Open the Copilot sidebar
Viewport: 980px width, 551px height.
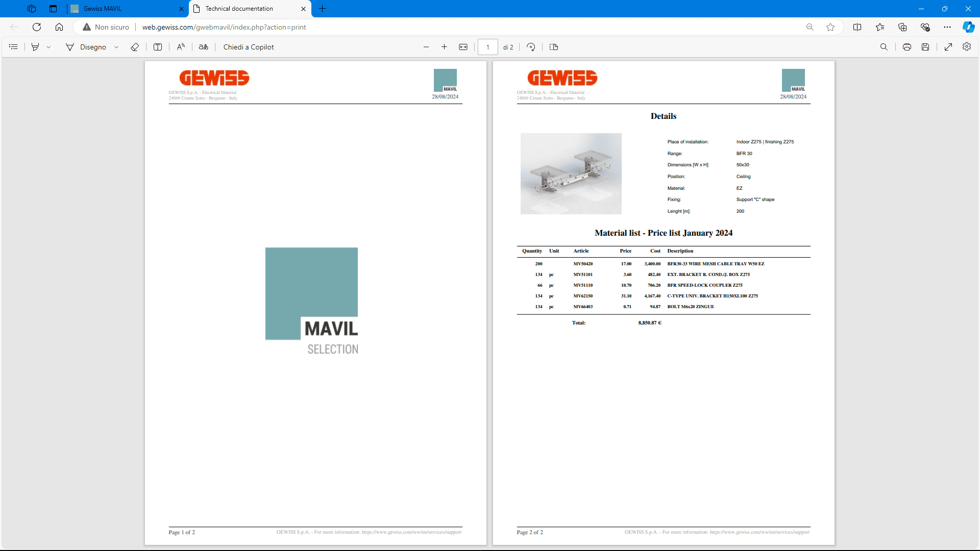click(x=968, y=27)
